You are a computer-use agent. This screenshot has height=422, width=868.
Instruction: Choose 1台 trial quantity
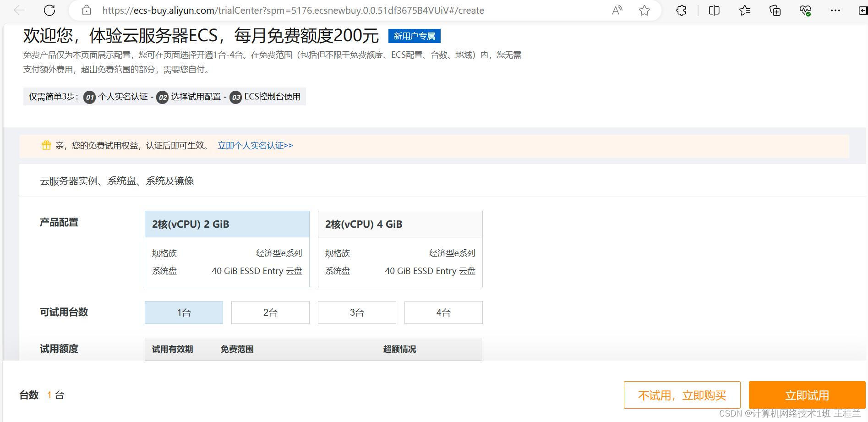click(x=184, y=312)
